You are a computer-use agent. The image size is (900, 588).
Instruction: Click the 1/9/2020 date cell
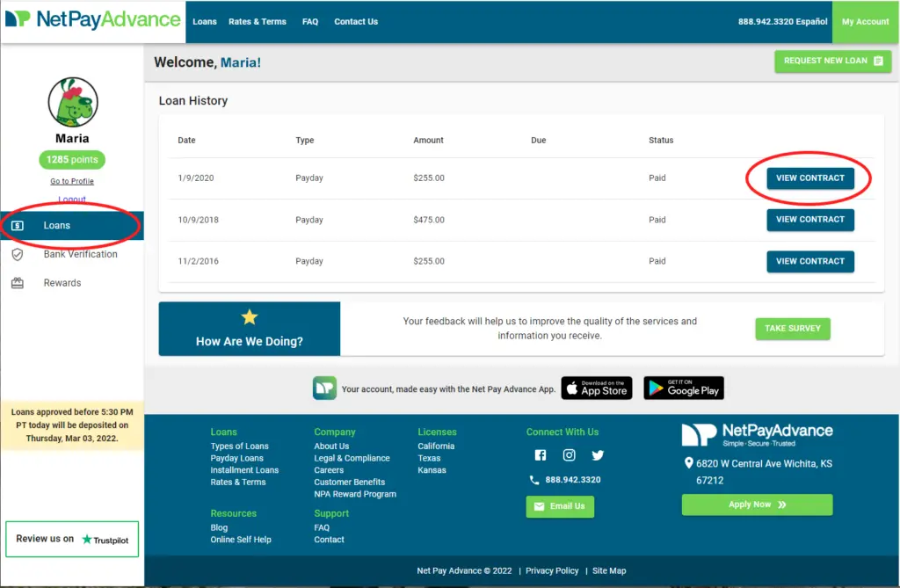(196, 178)
